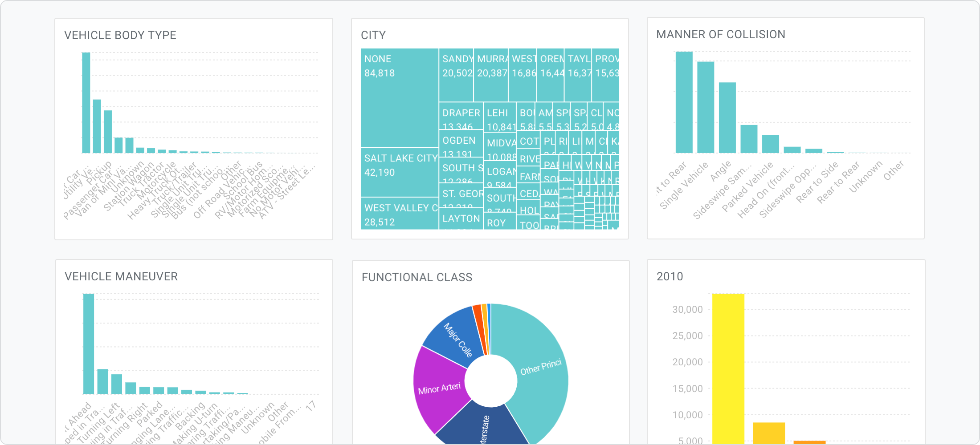Click the Van or Mini Van bar
This screenshot has height=445, width=980.
(129, 146)
